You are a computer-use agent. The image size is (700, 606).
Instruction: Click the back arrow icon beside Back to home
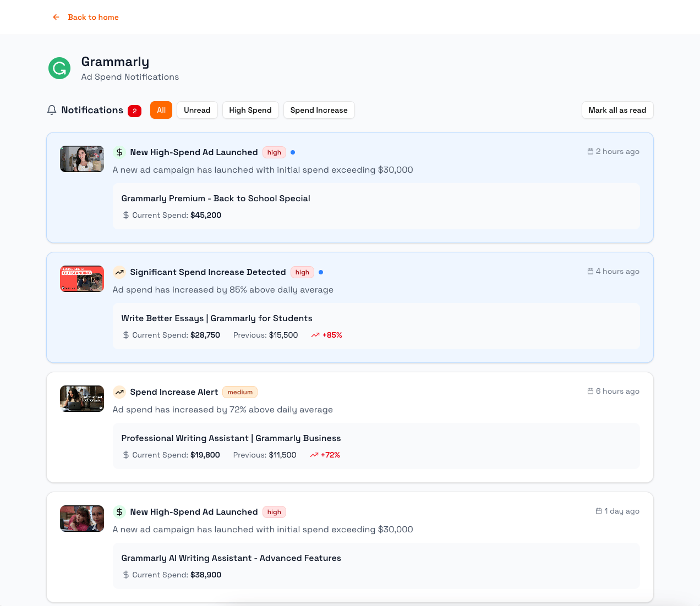pyautogui.click(x=56, y=17)
